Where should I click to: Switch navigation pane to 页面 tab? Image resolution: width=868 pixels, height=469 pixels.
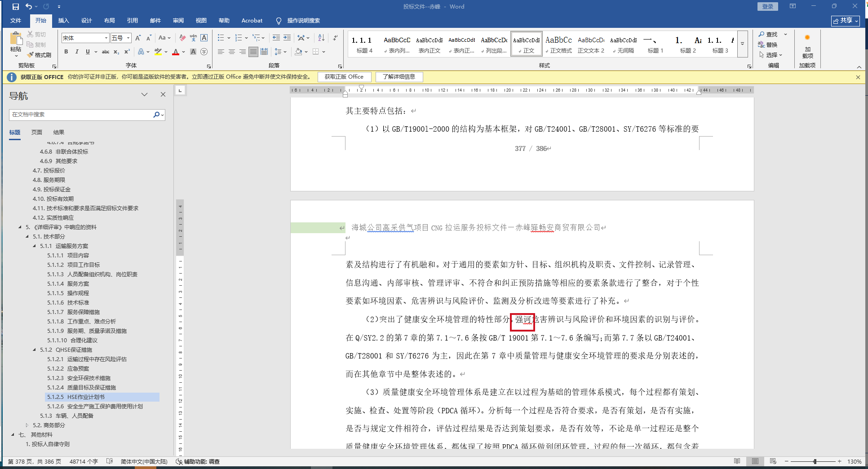pos(37,133)
